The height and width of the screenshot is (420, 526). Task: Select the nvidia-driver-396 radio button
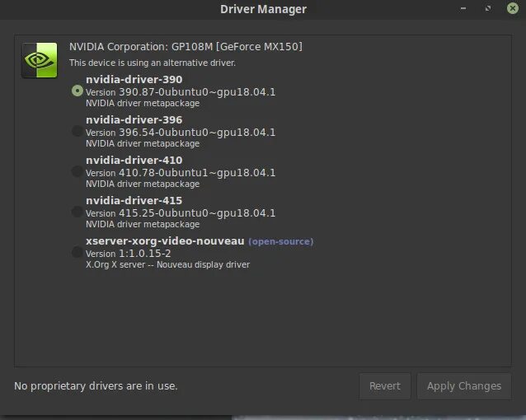pyautogui.click(x=77, y=131)
